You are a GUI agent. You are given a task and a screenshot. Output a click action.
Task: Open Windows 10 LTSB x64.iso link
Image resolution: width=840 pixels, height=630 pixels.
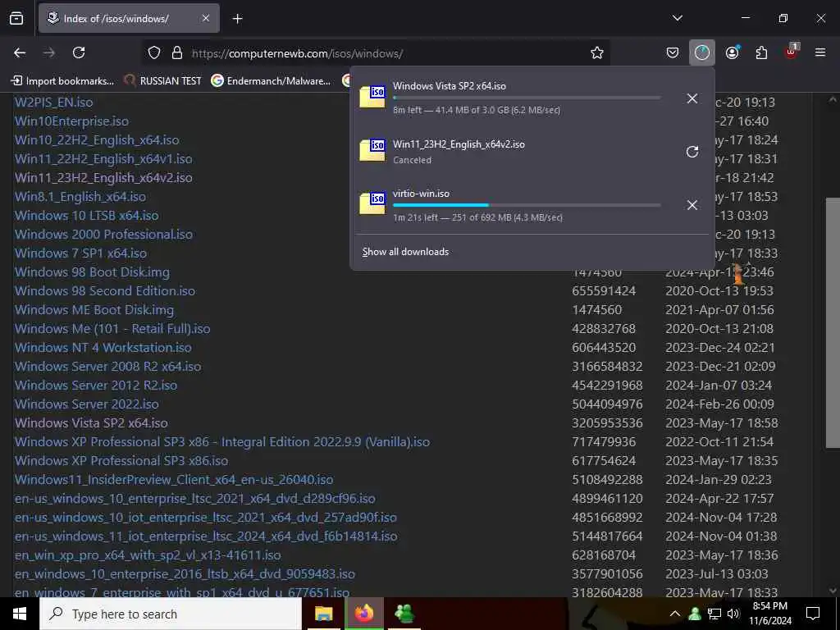coord(87,216)
